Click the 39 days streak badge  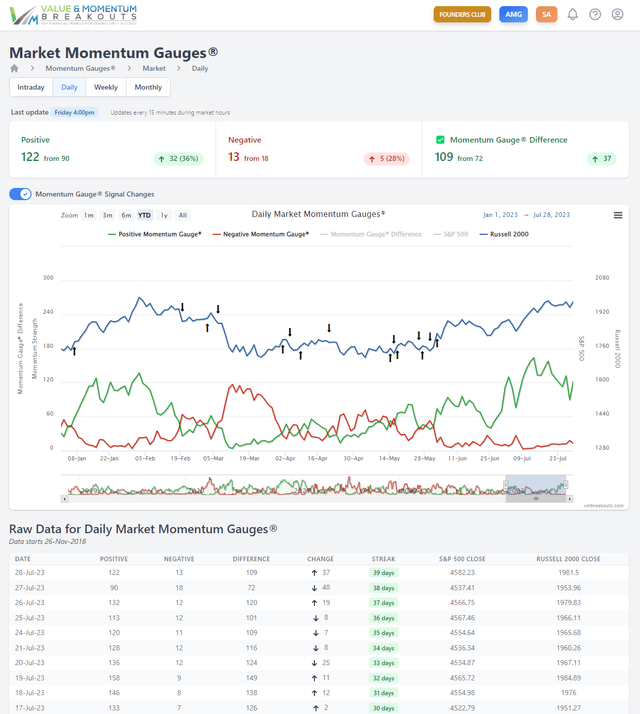tap(384, 573)
